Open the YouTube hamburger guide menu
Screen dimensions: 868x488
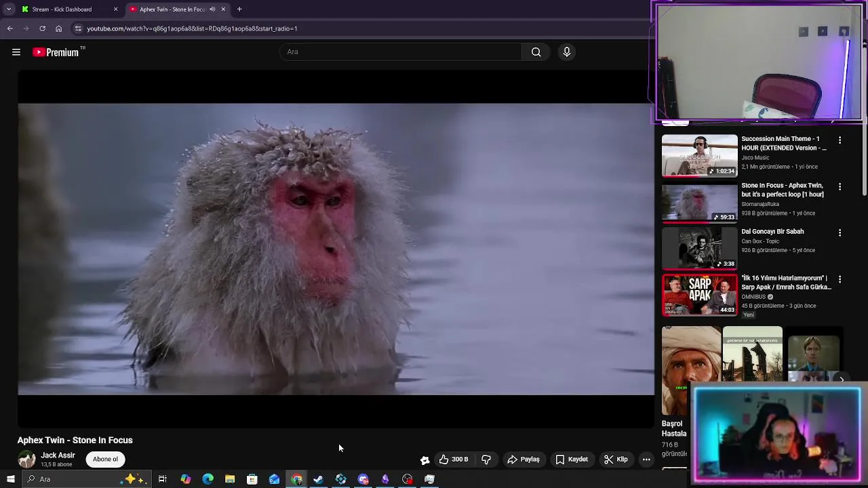tap(16, 52)
